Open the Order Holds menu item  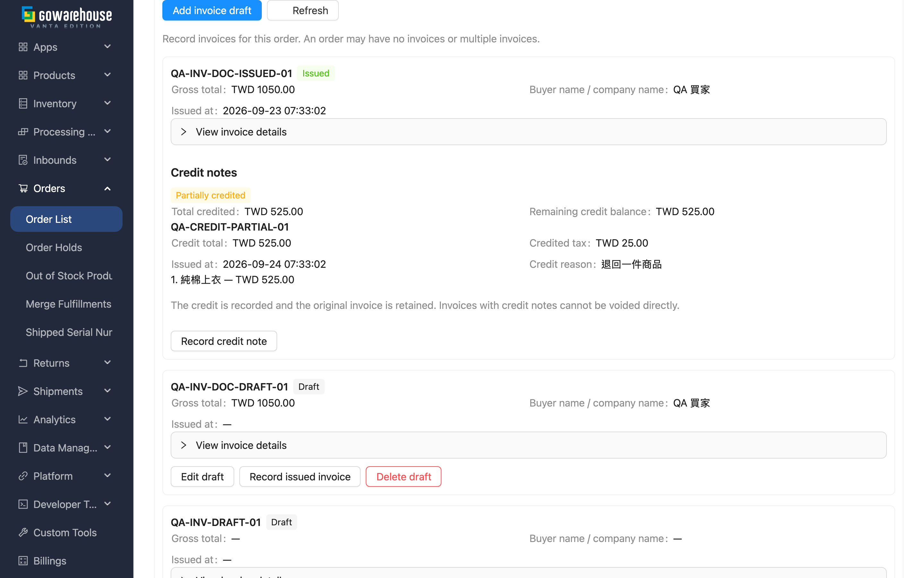click(x=66, y=247)
